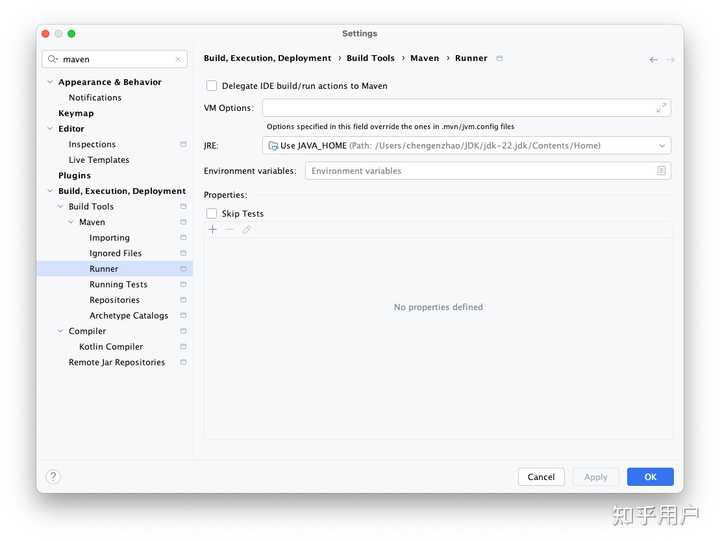Click the add property plus icon

coord(212,230)
